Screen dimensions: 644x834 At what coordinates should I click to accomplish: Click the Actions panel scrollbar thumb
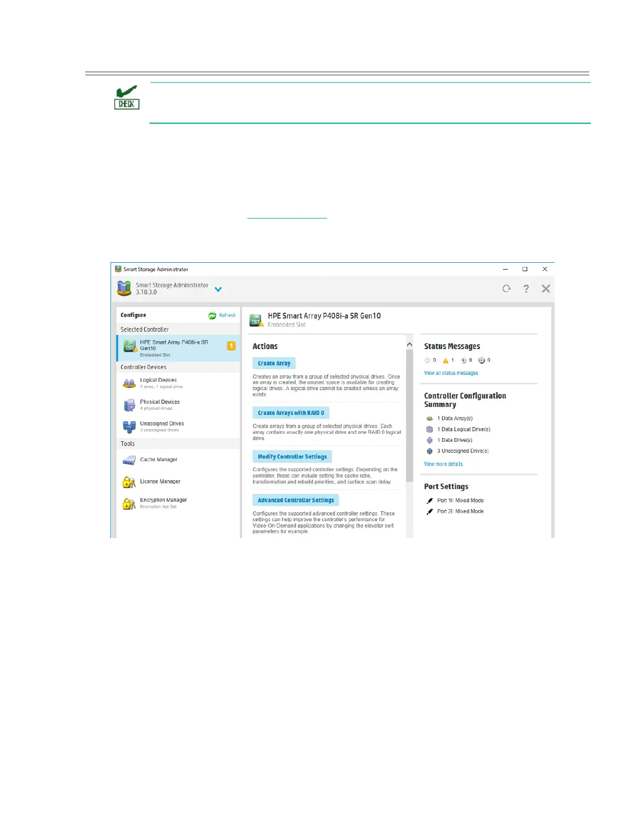[409, 416]
